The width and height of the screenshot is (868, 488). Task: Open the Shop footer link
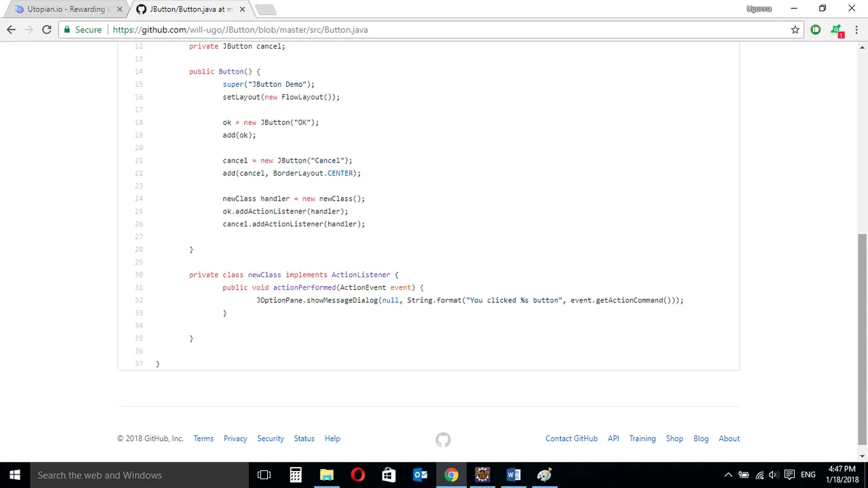pos(675,439)
